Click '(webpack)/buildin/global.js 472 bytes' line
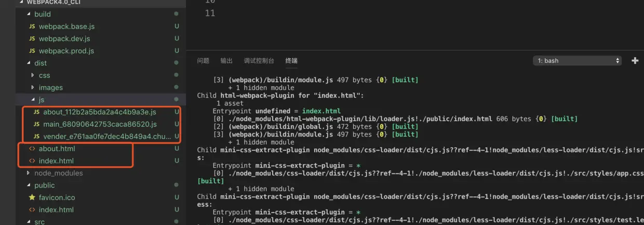 pos(317,127)
